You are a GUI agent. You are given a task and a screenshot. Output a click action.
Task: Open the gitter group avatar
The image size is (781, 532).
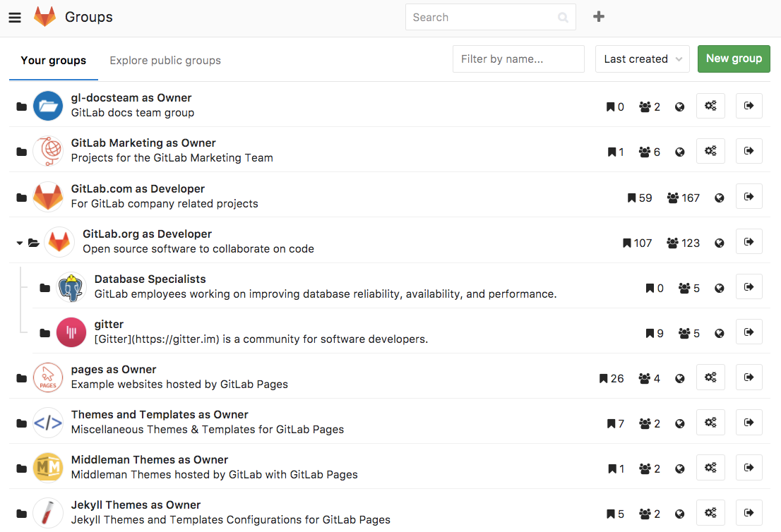71,332
